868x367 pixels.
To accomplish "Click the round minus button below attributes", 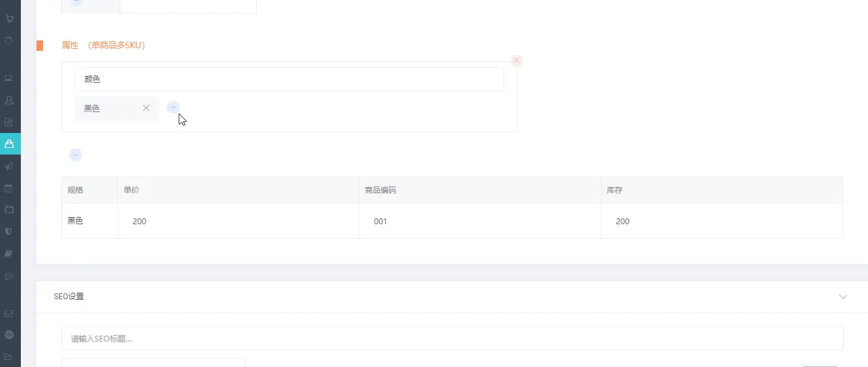I will [76, 155].
